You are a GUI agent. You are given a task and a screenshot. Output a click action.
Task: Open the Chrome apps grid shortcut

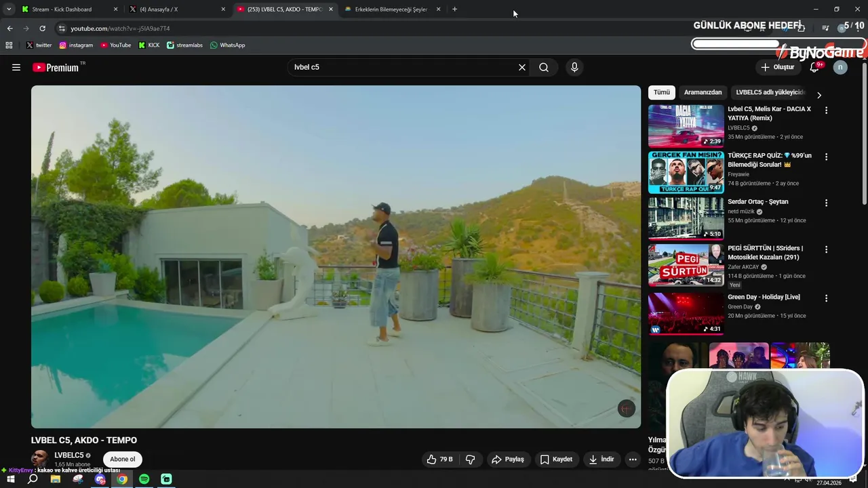(x=9, y=45)
